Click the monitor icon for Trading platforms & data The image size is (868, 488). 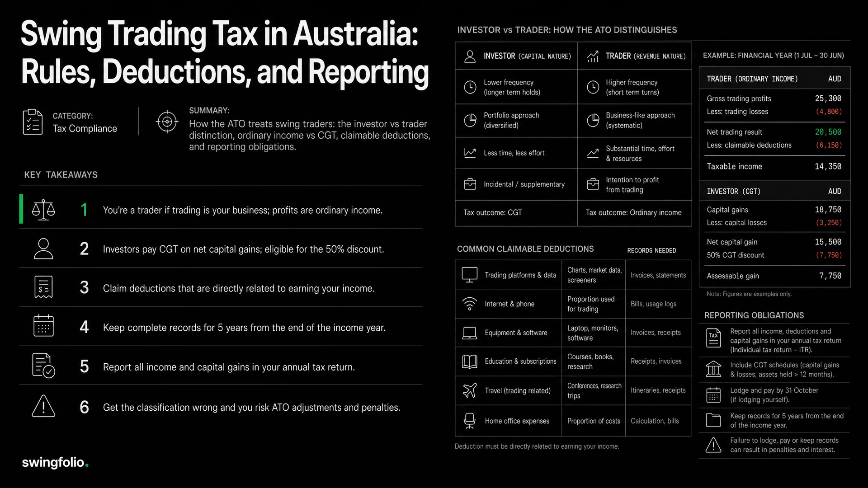470,275
